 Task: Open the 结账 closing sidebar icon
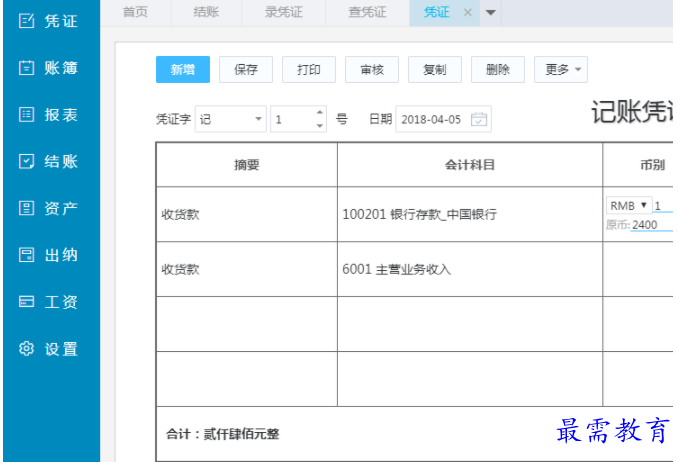point(26,161)
